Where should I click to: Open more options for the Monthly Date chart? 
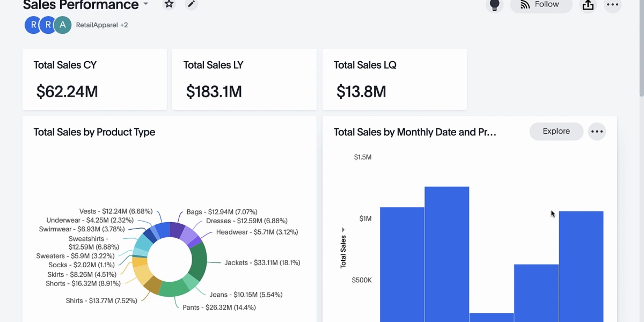pyautogui.click(x=597, y=131)
